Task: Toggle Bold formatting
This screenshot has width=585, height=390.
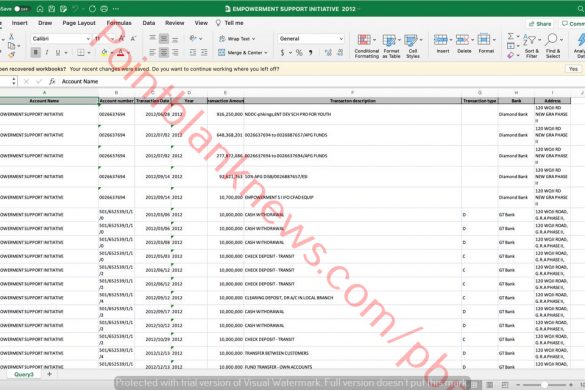Action: 36,53
